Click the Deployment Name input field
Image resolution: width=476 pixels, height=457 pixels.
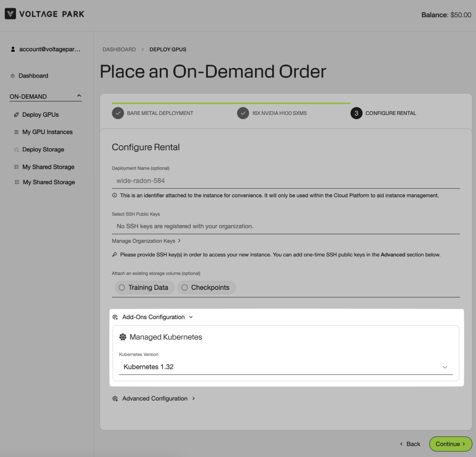tap(285, 181)
